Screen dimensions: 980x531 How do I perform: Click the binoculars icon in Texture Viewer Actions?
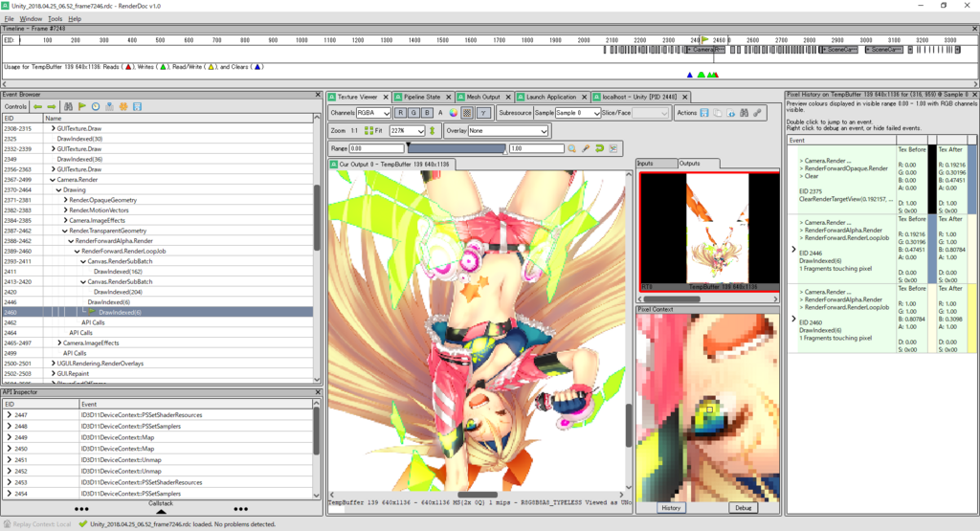(x=744, y=113)
